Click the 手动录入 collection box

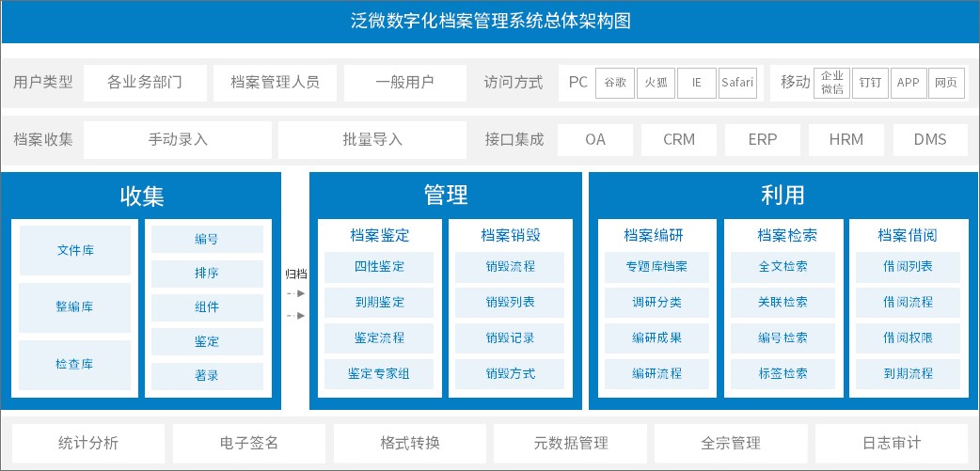point(178,139)
